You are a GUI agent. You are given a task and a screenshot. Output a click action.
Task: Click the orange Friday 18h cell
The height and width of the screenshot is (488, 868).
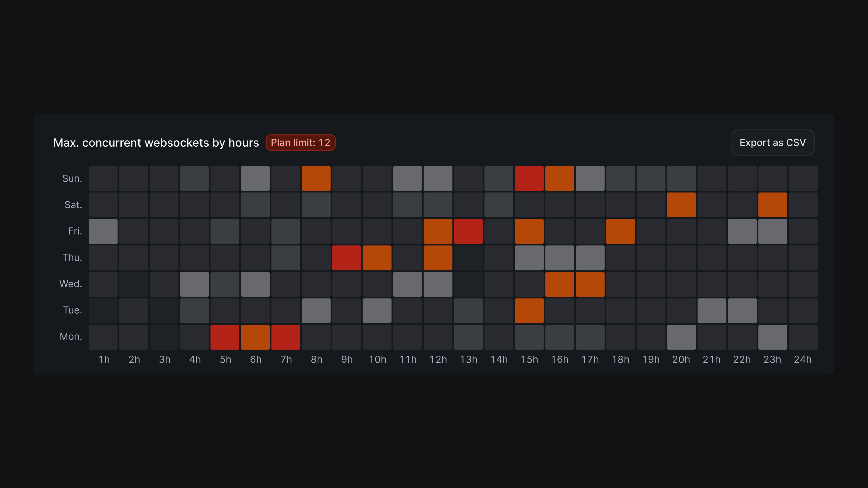click(x=620, y=231)
